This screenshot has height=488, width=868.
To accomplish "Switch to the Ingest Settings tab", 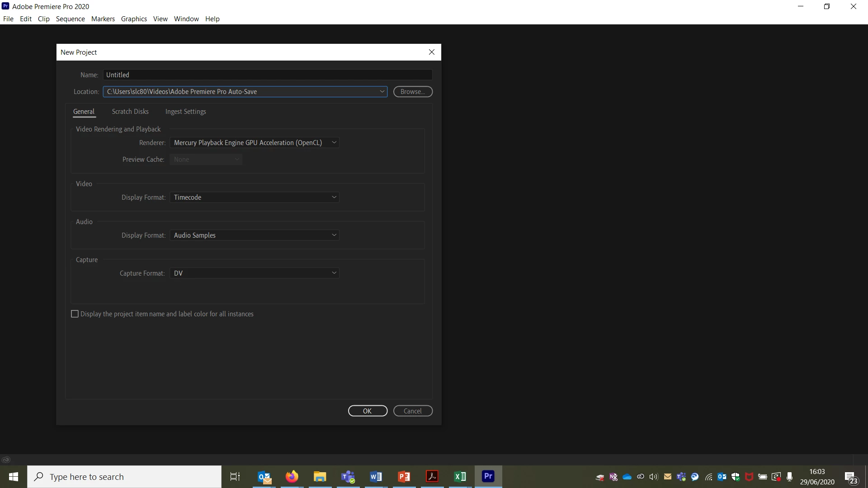I will tap(185, 112).
